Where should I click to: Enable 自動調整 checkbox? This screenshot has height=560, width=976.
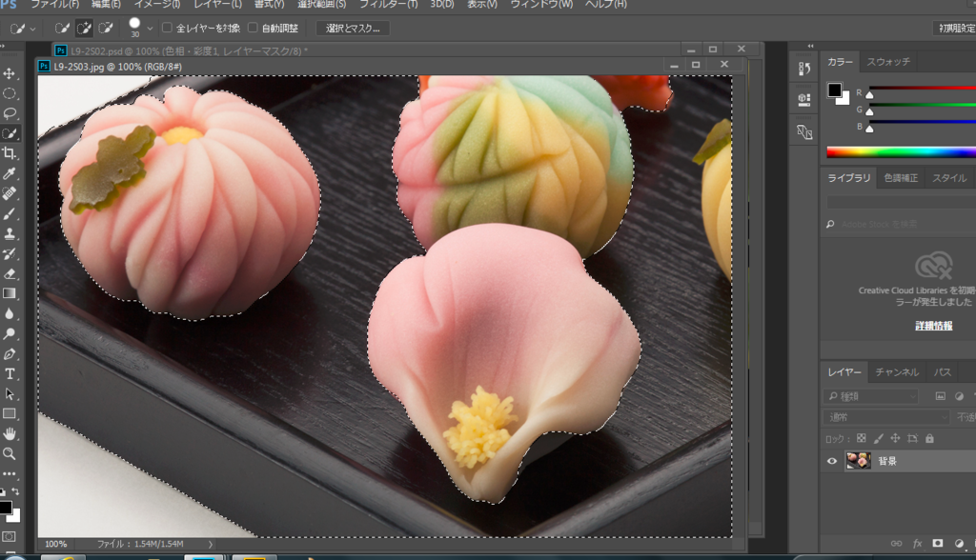253,28
